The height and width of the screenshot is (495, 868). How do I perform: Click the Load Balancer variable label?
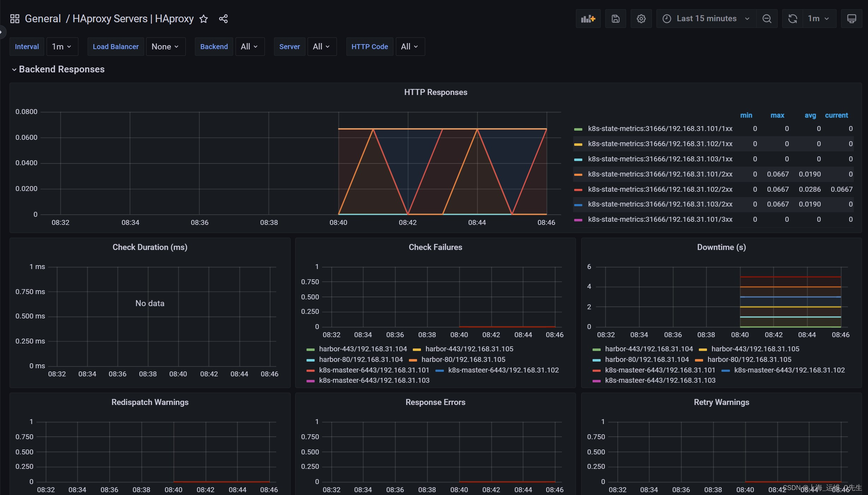115,47
